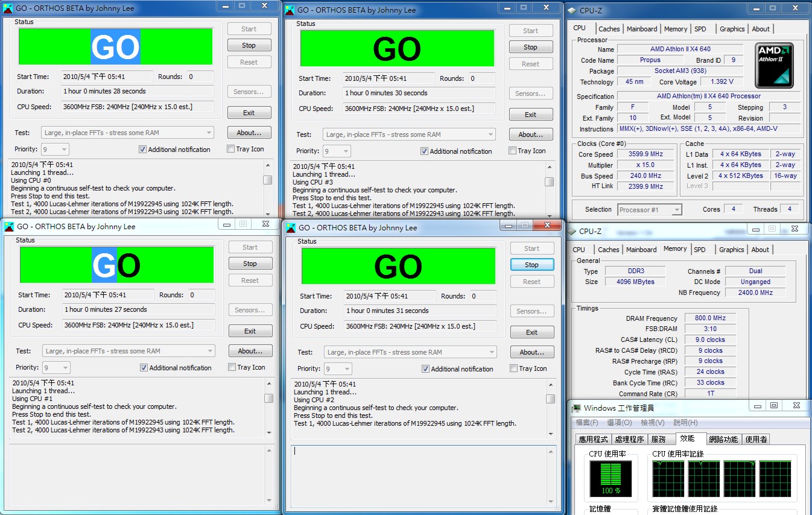
Task: Click About... in ORTHOS CPU #3 window
Action: point(530,134)
